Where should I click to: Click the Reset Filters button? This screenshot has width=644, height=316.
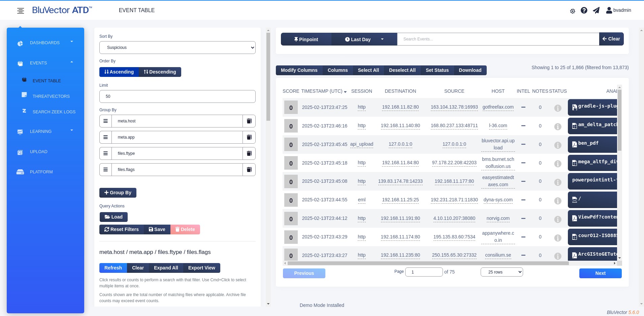122,229
